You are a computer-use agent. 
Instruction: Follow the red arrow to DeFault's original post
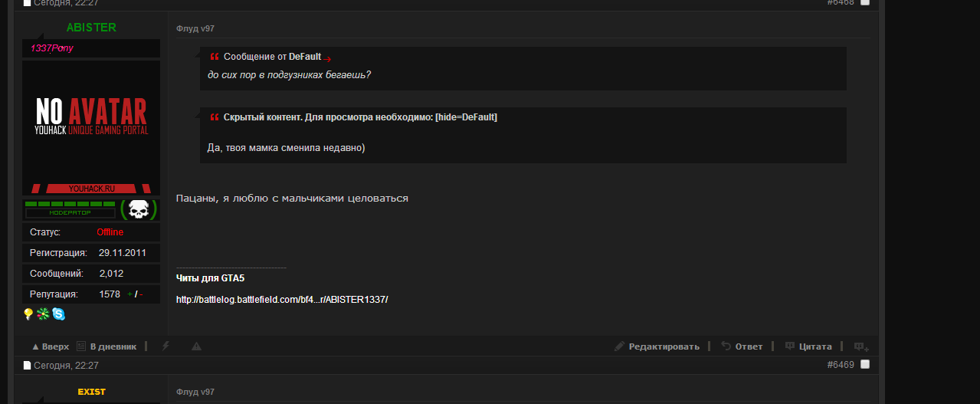click(328, 58)
